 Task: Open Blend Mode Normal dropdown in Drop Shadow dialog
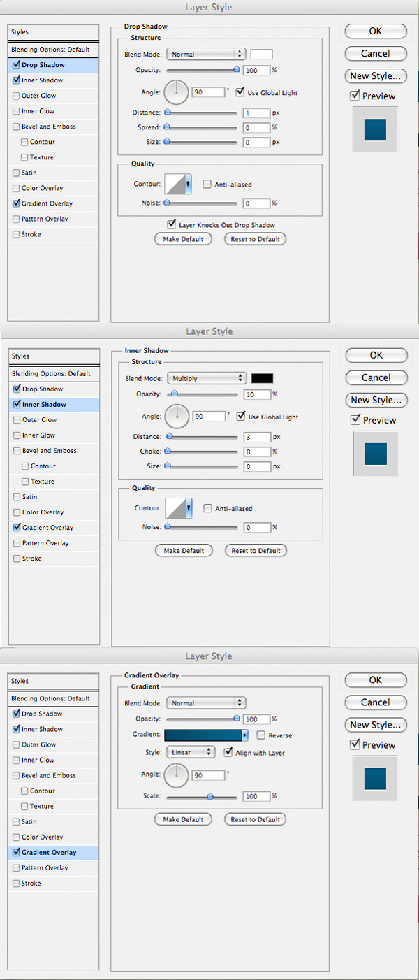click(x=206, y=54)
